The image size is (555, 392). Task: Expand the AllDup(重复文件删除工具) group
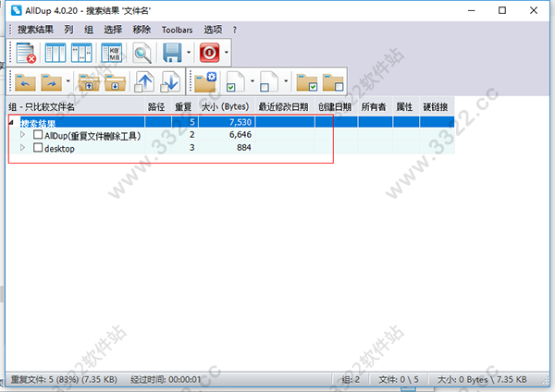[x=22, y=135]
